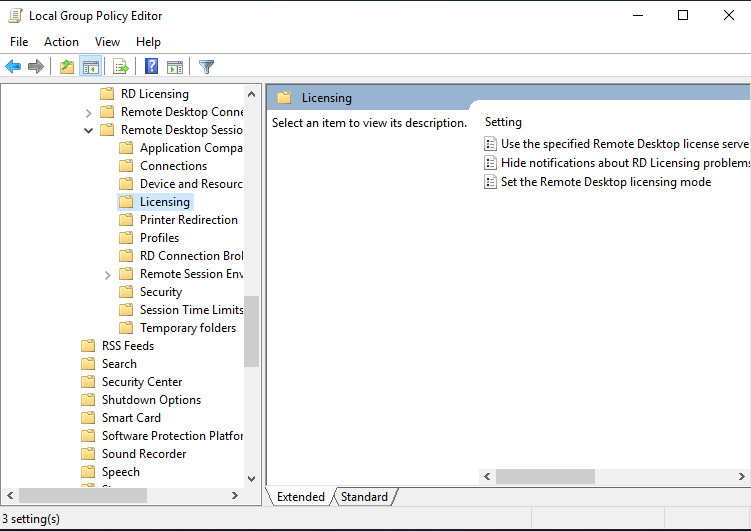Select the Printer Redirection folder in tree
The height and width of the screenshot is (531, 751).
[x=188, y=220]
